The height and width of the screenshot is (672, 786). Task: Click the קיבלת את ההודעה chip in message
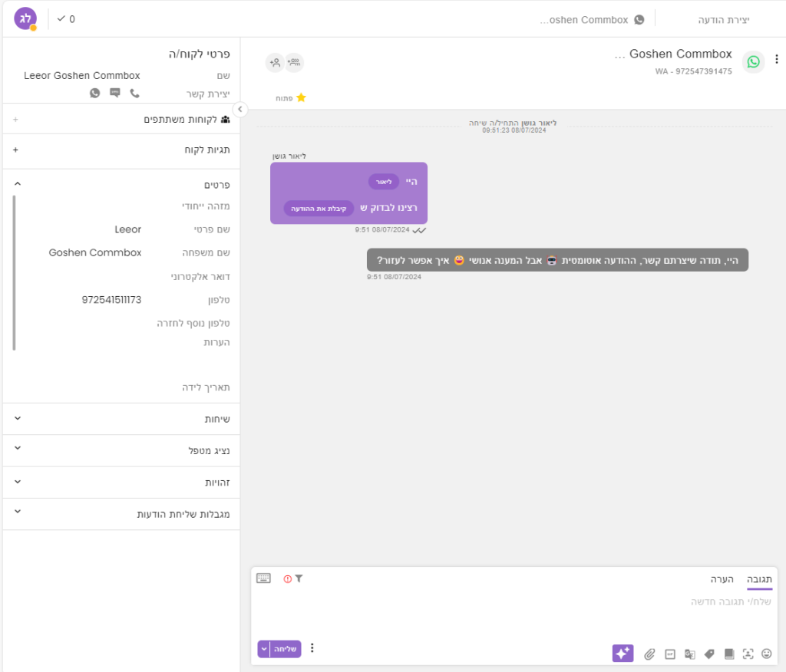(319, 209)
